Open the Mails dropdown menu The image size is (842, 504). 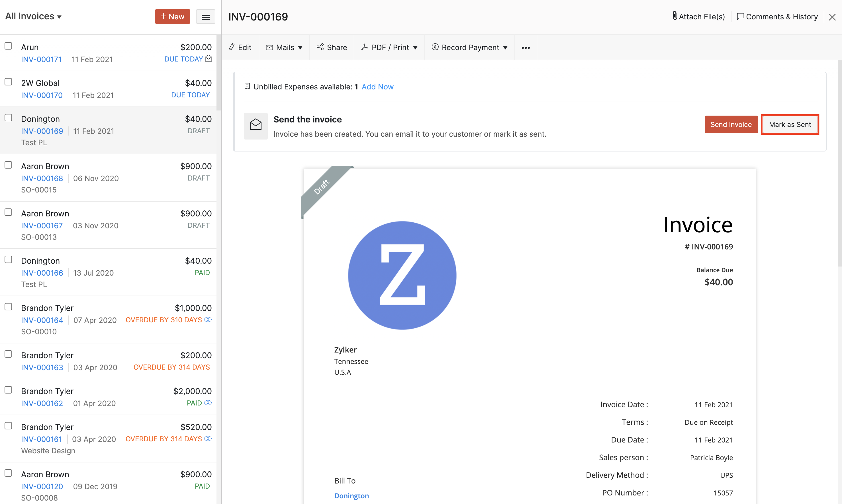(284, 48)
